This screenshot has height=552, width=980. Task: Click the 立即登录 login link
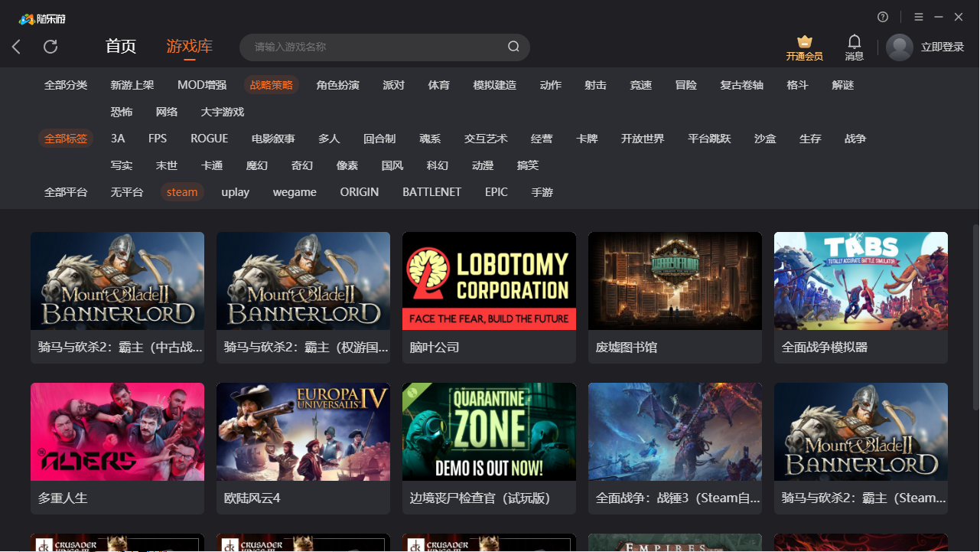point(943,47)
